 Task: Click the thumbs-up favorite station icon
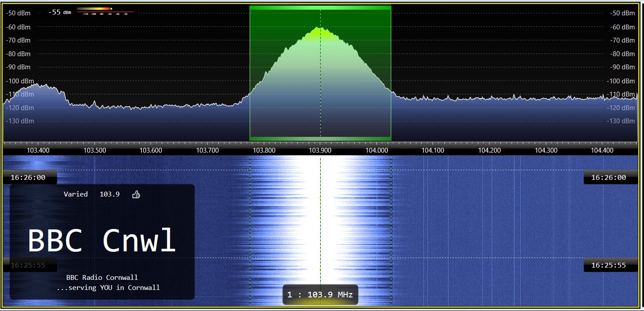(136, 194)
